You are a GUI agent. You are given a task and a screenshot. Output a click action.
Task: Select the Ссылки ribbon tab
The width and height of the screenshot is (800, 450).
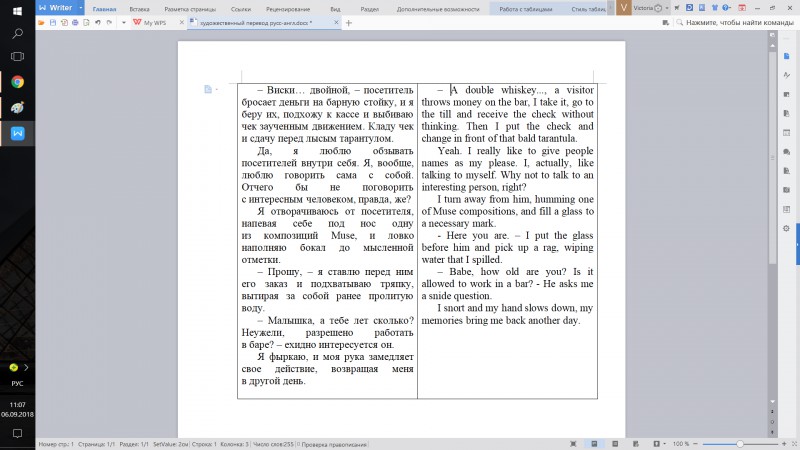pos(241,9)
